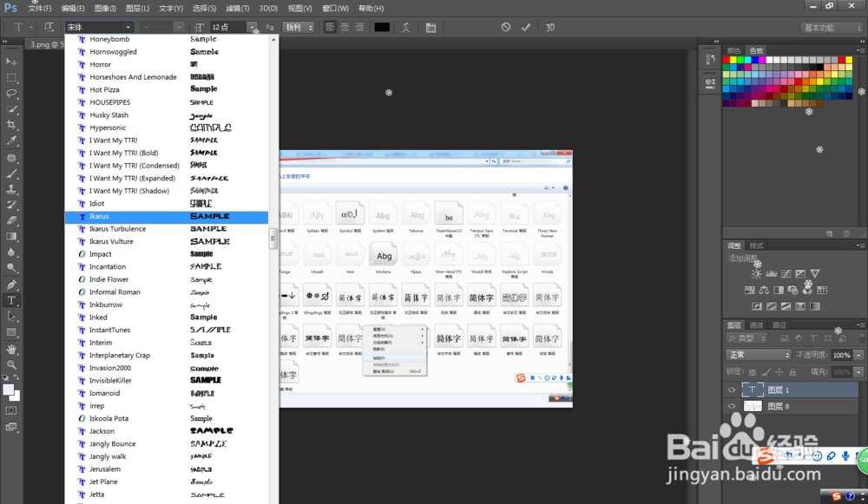Click the commit checkmark in options bar
Viewport: 868px width, 504px height.
[x=525, y=27]
